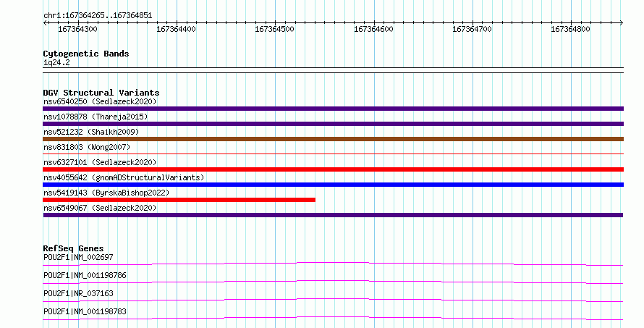Open transcript label POU2F1|NM_001198786

point(85,275)
